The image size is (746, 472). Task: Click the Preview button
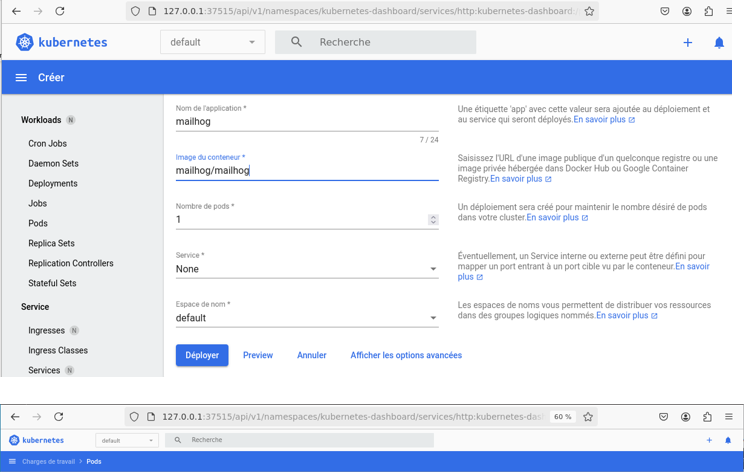tap(258, 355)
